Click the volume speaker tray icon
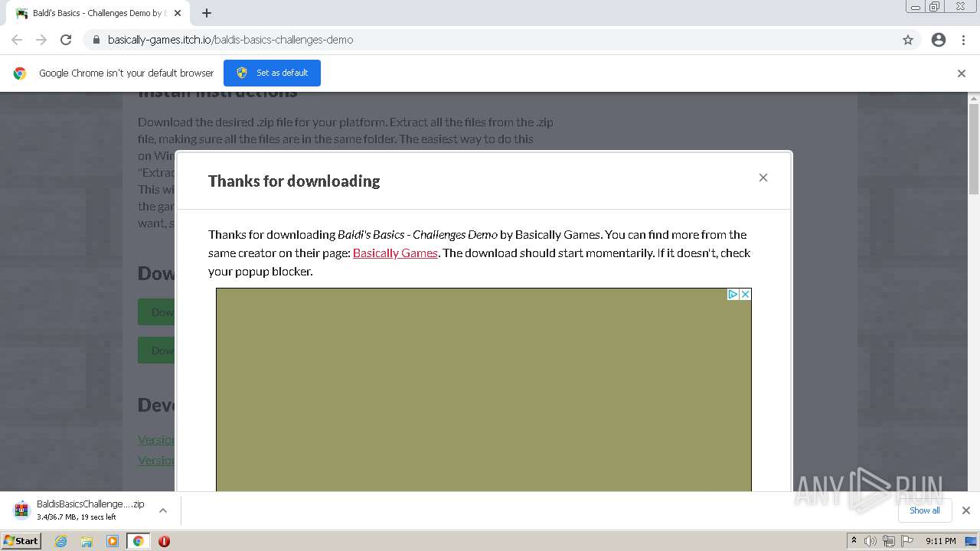 [x=871, y=541]
